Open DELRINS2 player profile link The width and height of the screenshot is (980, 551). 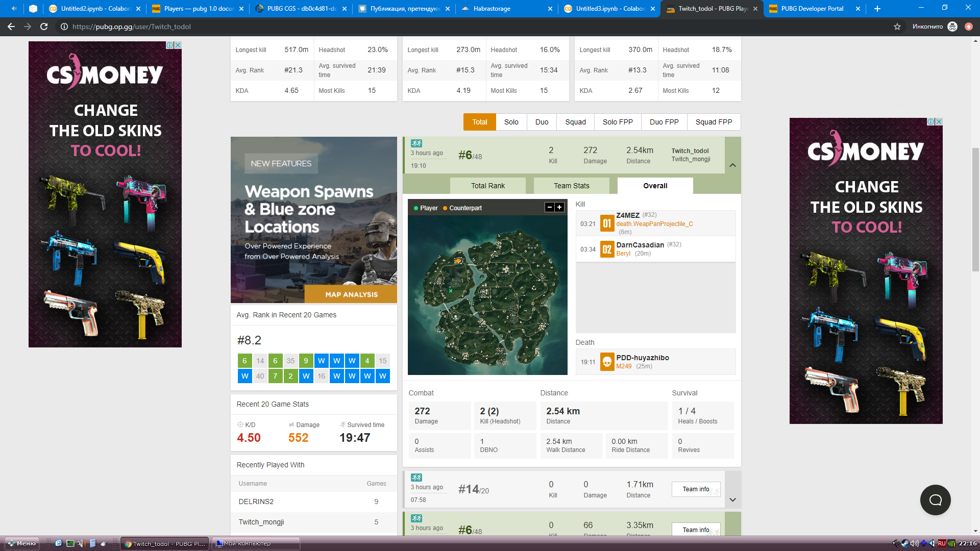(256, 502)
